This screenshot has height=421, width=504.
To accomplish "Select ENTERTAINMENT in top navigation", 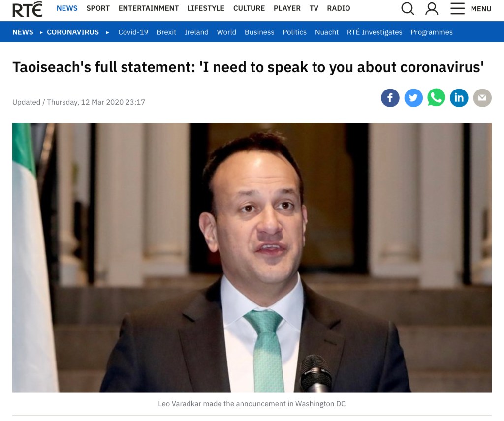I will click(149, 8).
